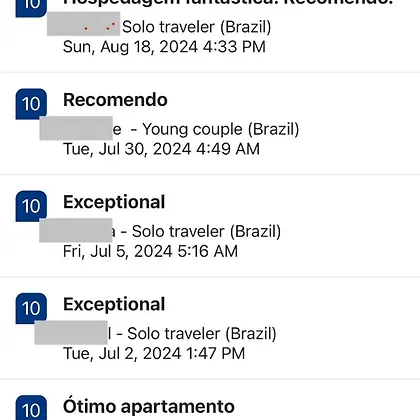420x420 pixels.
Task: Tap the redacted reviewer name on Recomendo review
Action: pos(76,128)
